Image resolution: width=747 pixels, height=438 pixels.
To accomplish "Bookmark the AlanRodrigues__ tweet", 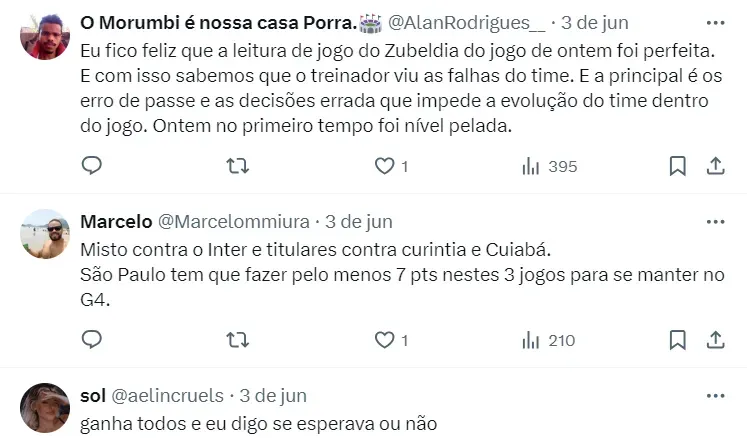I will point(677,166).
